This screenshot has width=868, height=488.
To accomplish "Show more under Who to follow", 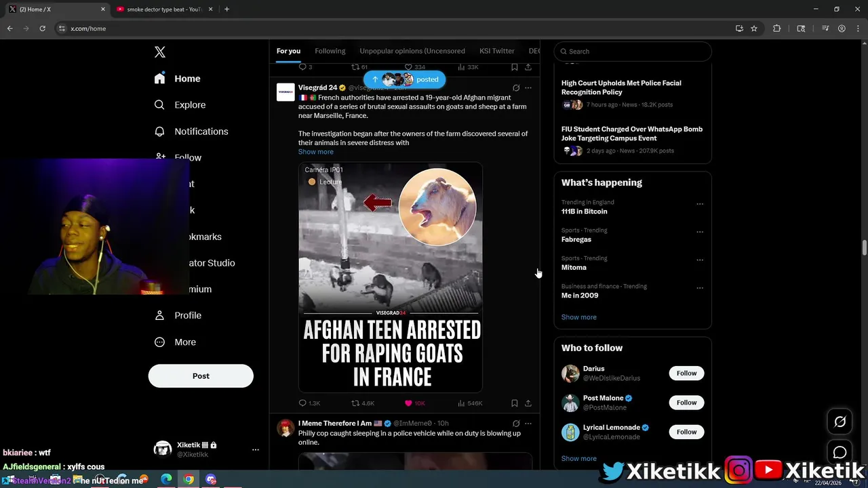I will pos(579,459).
